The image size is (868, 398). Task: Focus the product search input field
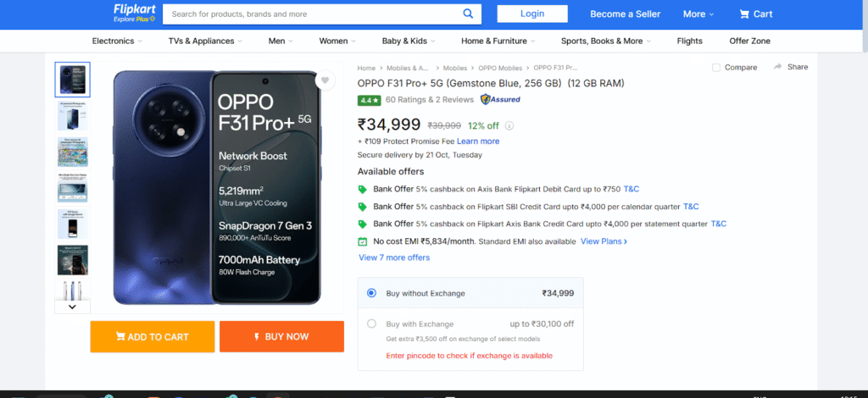coord(315,14)
